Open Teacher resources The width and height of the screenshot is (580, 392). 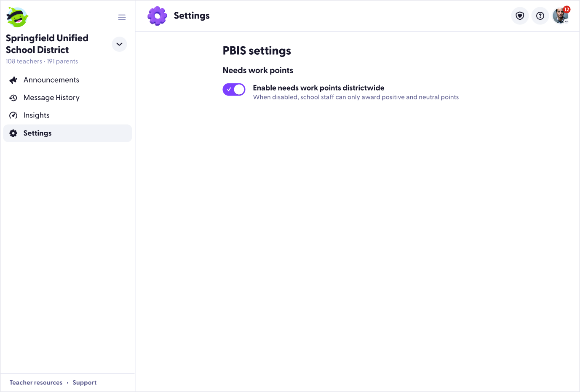pyautogui.click(x=36, y=382)
